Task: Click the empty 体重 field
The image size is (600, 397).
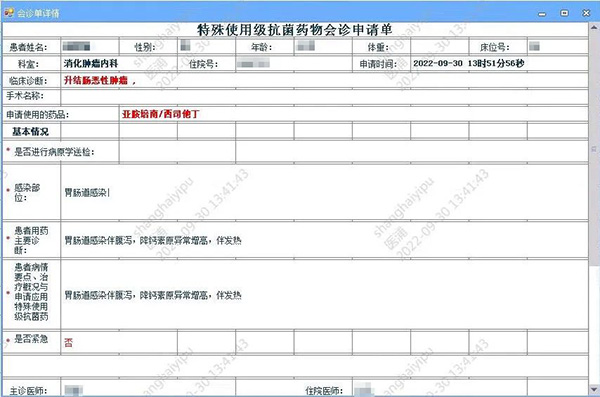Action: 440,47
